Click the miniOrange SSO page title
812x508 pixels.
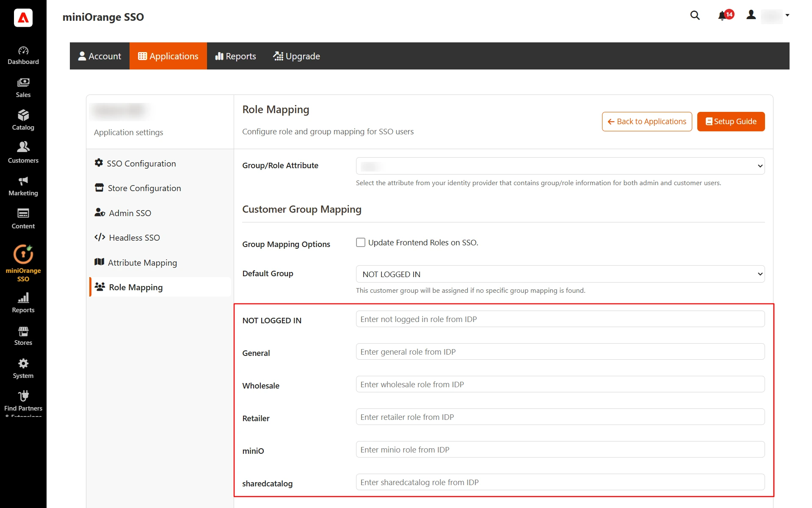(103, 17)
